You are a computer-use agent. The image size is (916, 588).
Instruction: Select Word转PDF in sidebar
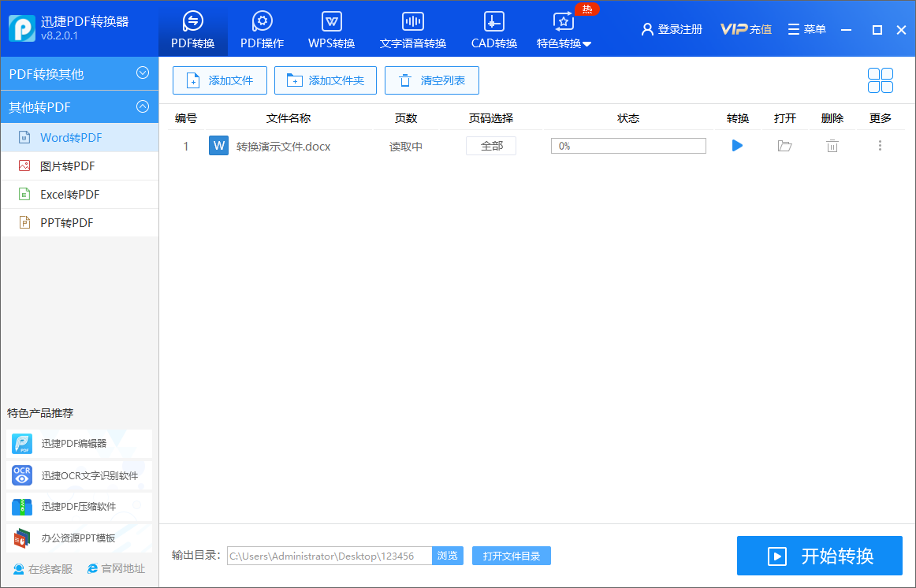80,138
